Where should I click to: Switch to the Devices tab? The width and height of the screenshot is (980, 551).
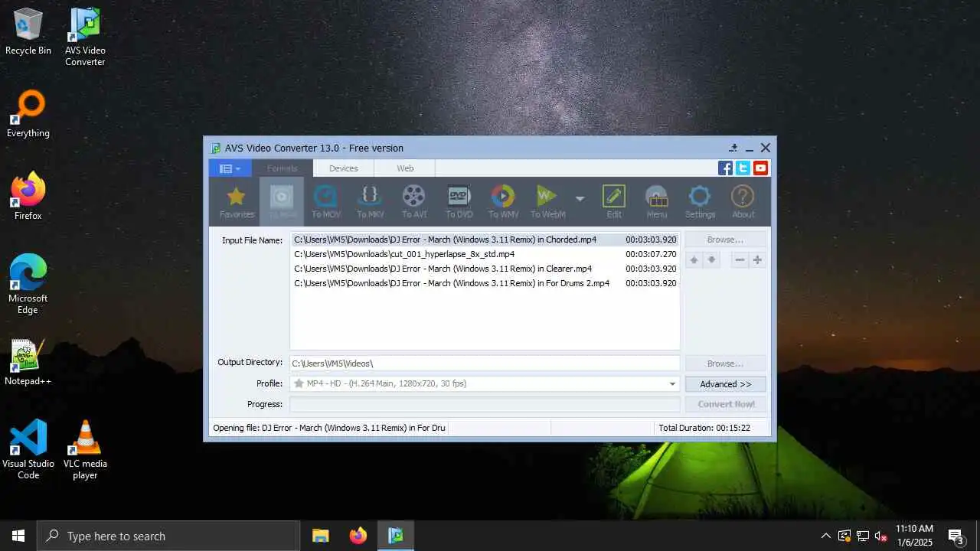(x=344, y=168)
